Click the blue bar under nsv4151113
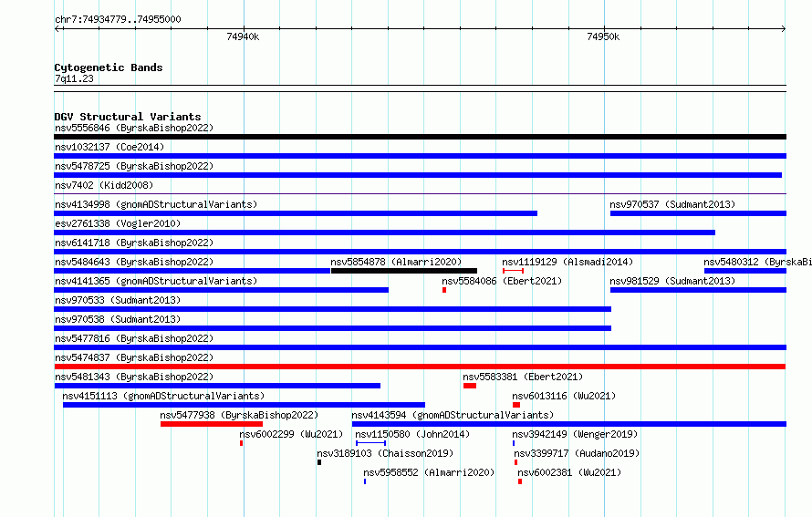 coord(244,405)
